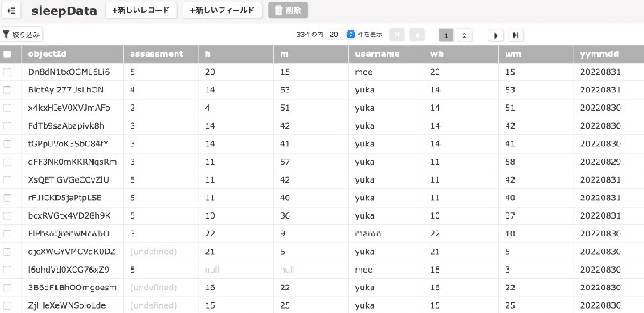This screenshot has height=313, width=644.
Task: Open the records-per-page dropdown
Action: click(350, 35)
